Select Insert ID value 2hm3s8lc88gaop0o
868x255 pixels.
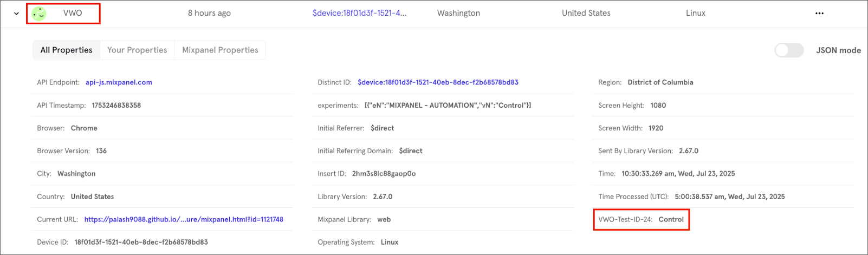tap(384, 173)
